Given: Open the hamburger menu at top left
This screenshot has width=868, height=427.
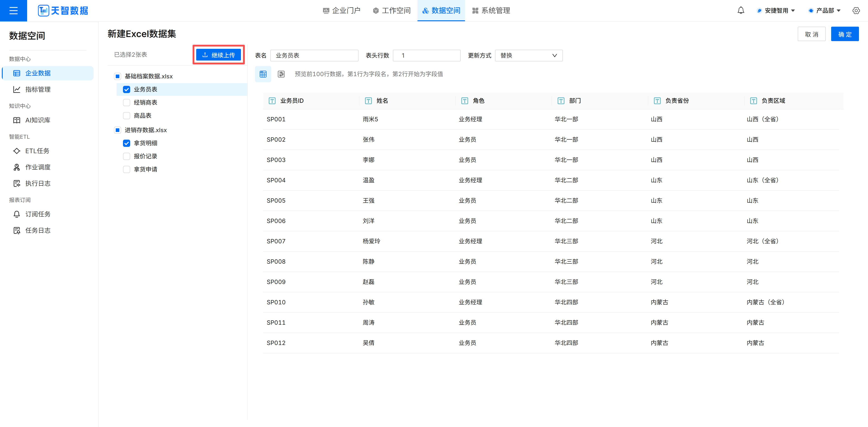Looking at the screenshot, I should click(14, 11).
